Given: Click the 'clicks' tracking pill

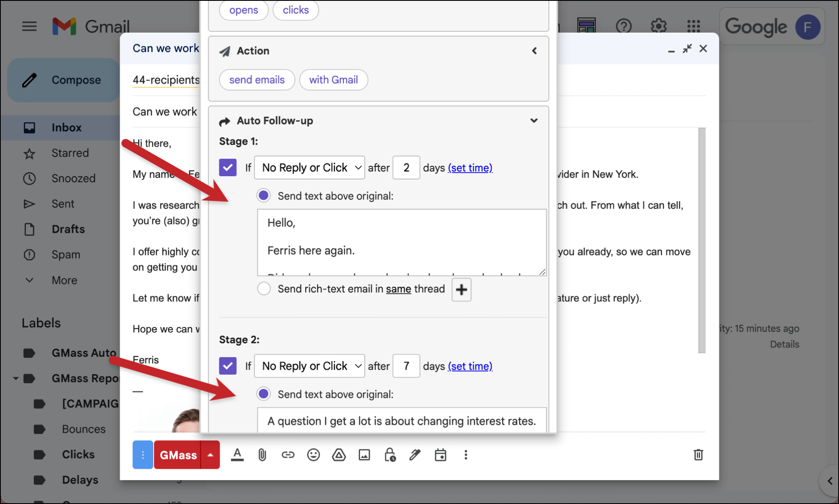Looking at the screenshot, I should pyautogui.click(x=295, y=10).
